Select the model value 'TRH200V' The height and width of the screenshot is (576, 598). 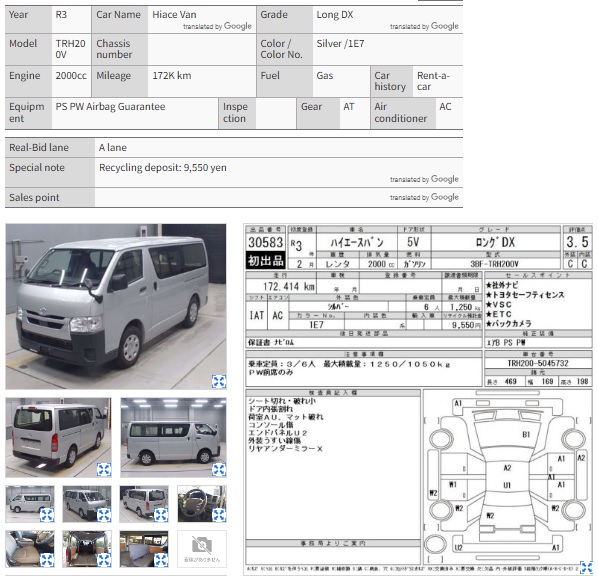click(71, 49)
